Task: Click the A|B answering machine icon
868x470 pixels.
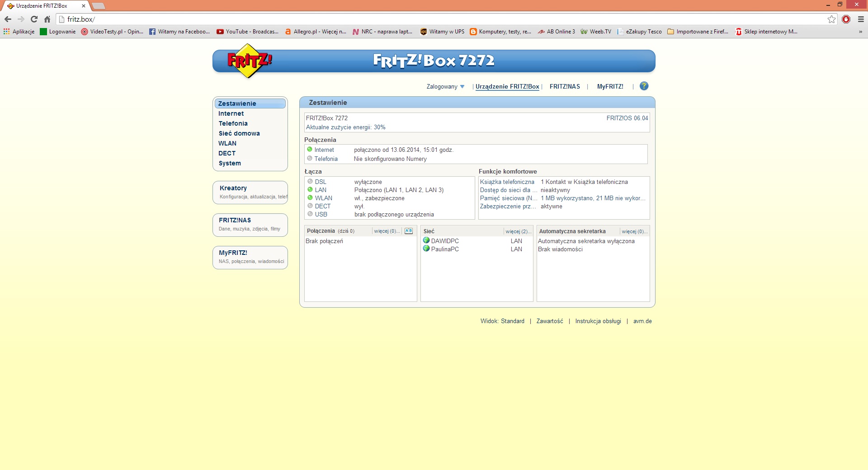Action: pyautogui.click(x=408, y=231)
